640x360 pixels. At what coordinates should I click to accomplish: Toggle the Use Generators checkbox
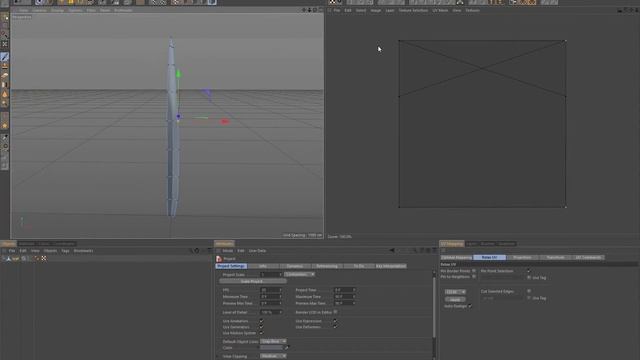click(x=261, y=327)
